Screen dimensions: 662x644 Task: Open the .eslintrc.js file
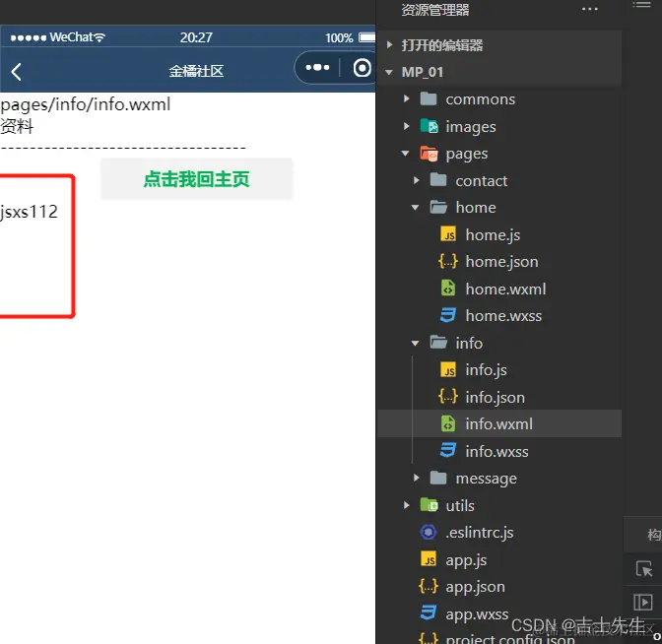tap(479, 532)
